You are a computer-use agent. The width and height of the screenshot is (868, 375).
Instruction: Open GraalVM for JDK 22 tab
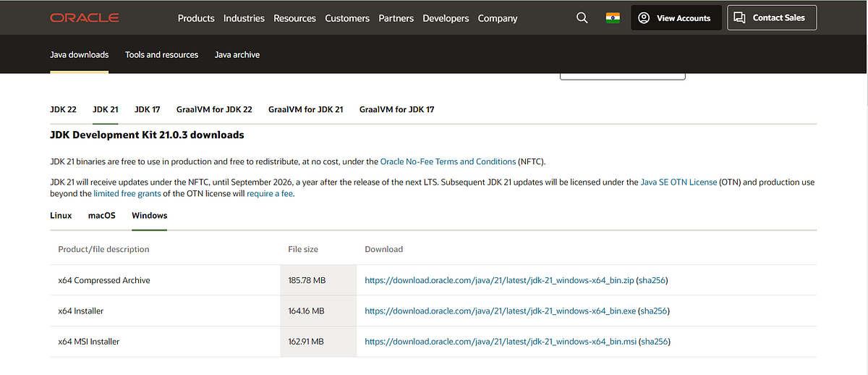pyautogui.click(x=214, y=110)
